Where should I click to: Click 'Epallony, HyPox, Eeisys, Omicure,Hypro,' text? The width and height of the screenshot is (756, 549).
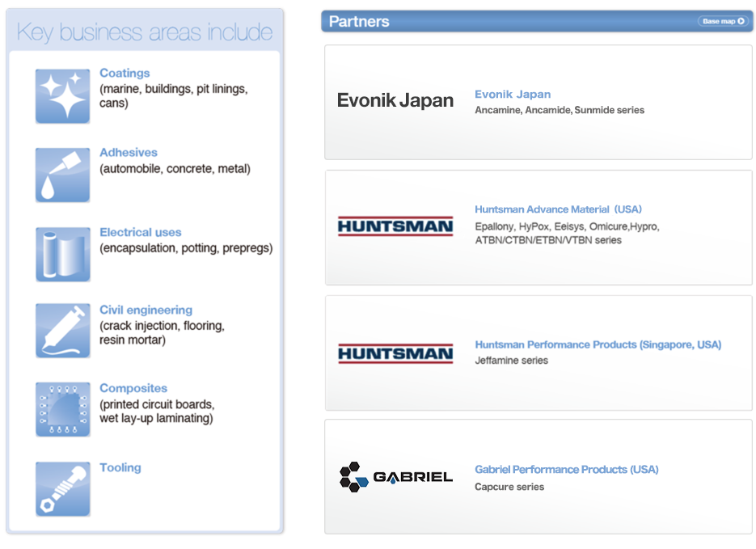pyautogui.click(x=567, y=226)
